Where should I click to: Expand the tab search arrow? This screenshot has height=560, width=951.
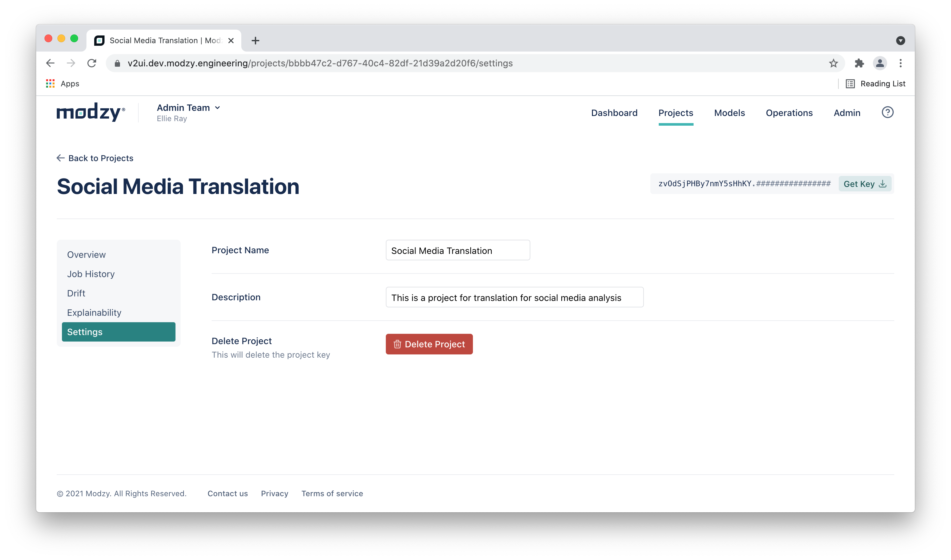(900, 41)
